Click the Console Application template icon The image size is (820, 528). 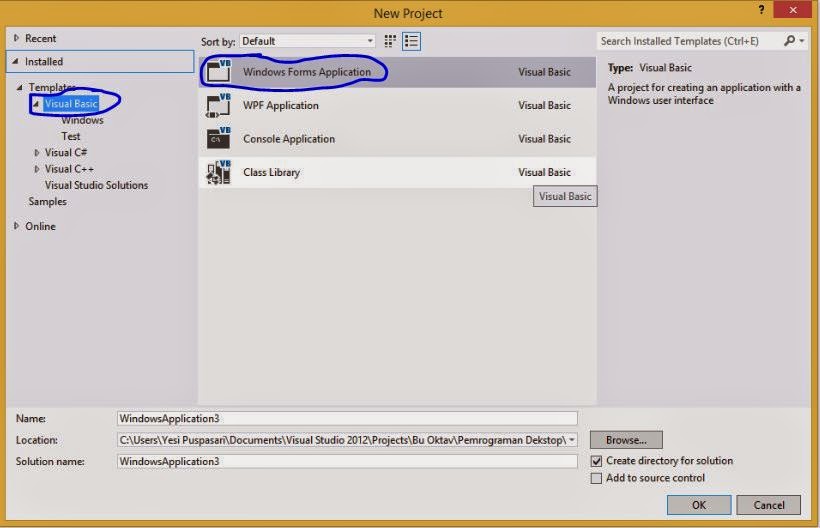[x=219, y=139]
